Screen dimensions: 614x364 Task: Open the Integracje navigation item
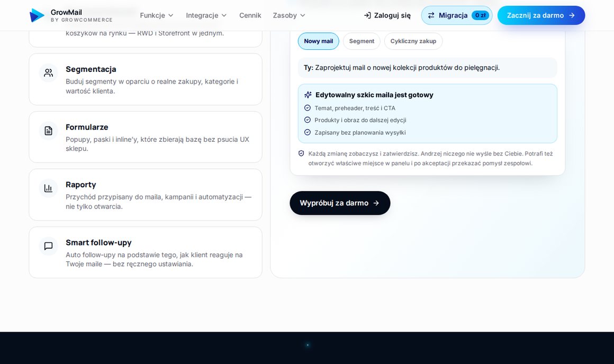coord(206,15)
